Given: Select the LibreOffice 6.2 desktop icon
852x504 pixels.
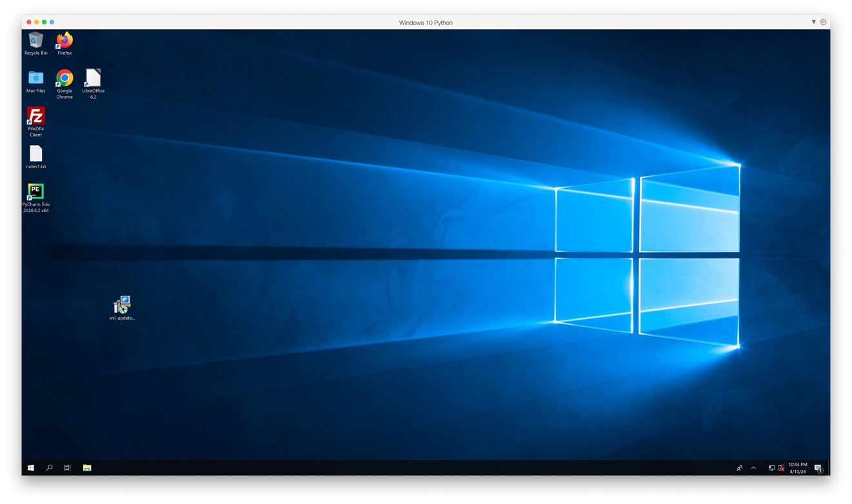Looking at the screenshot, I should tap(93, 84).
